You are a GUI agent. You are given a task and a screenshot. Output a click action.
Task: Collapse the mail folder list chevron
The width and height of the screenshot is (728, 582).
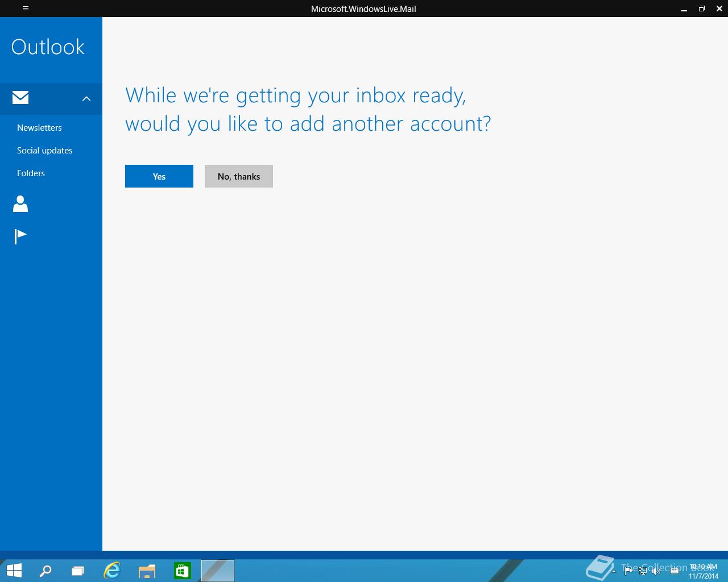tap(86, 99)
